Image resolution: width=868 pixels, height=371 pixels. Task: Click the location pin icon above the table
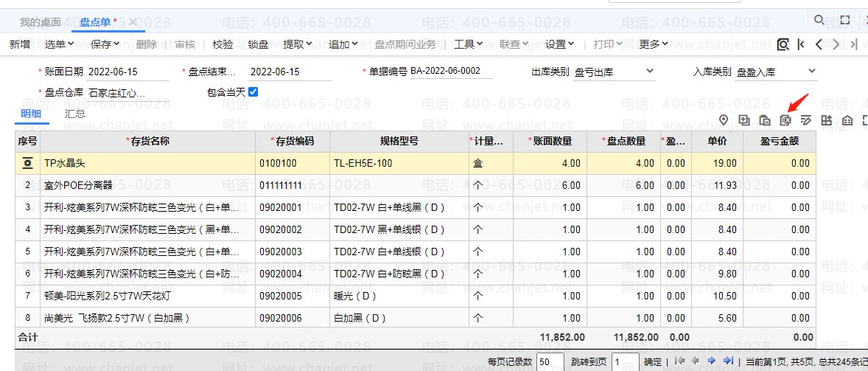[724, 120]
